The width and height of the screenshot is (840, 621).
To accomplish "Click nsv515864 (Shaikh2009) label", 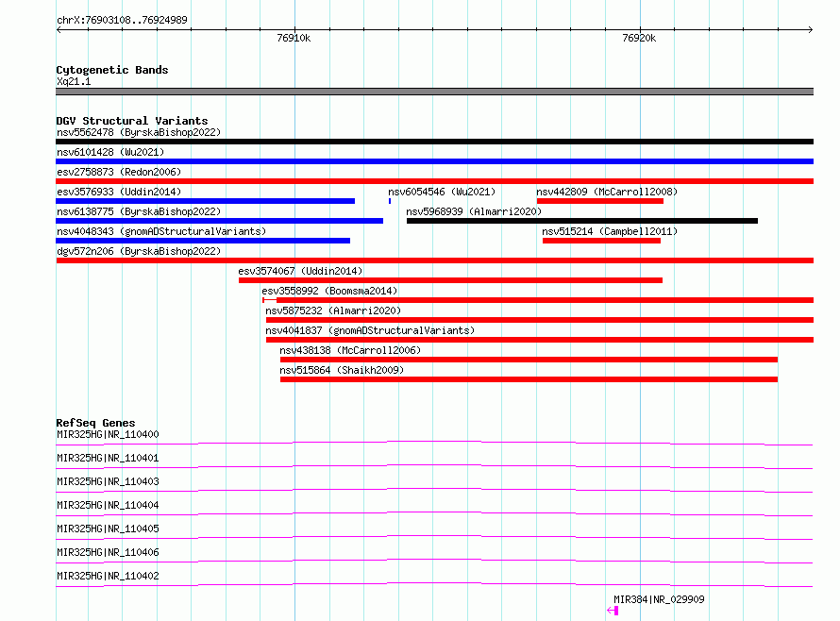I will (342, 370).
